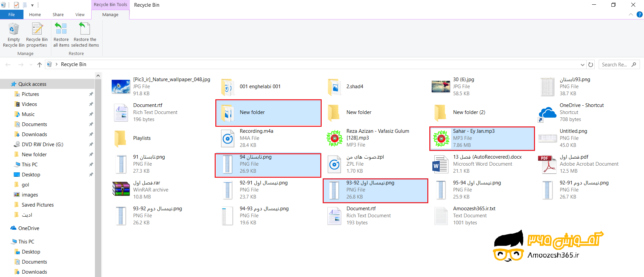
Task: Click the Properties checkmark quick access icon
Action: point(16,5)
